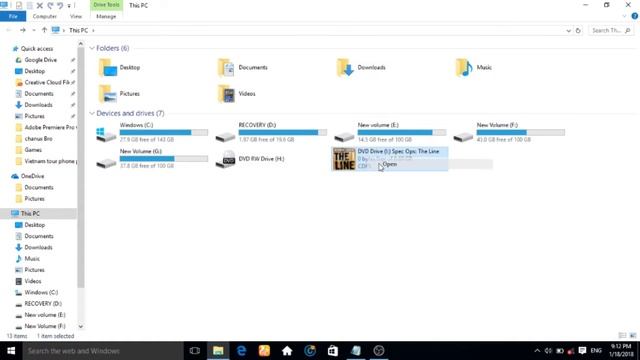Click the navigation pane scroll down arrow
The image size is (640, 360).
80,327
